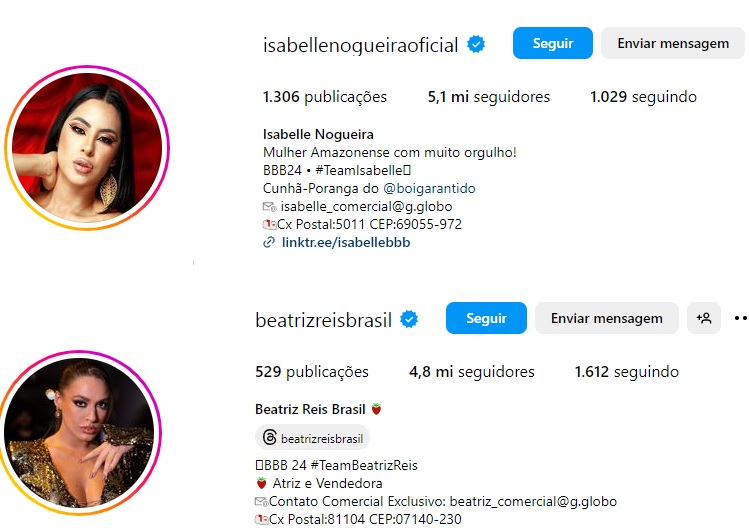The width and height of the screenshot is (749, 530).
Task: Open linktr.ee/isabellebbb link
Action: (x=346, y=243)
